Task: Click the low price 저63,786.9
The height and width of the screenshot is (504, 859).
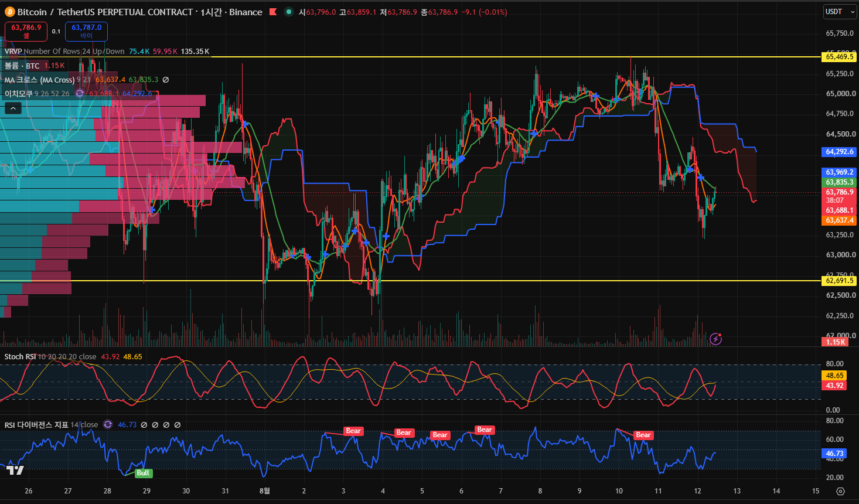Action: 398,12
